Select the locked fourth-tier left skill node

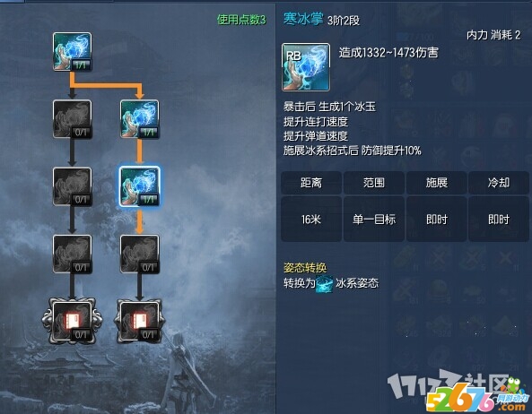[x=73, y=254]
